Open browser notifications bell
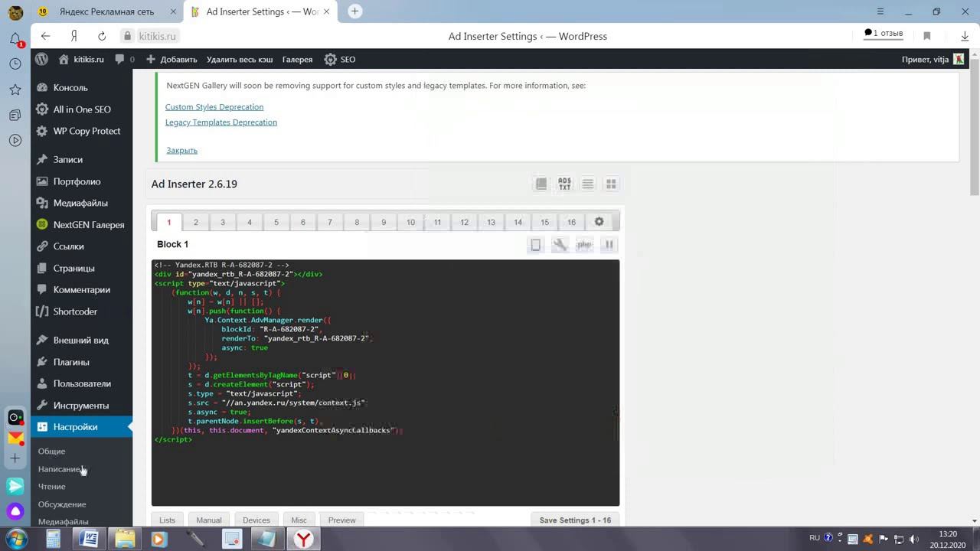This screenshot has width=980, height=551. pos(15,38)
